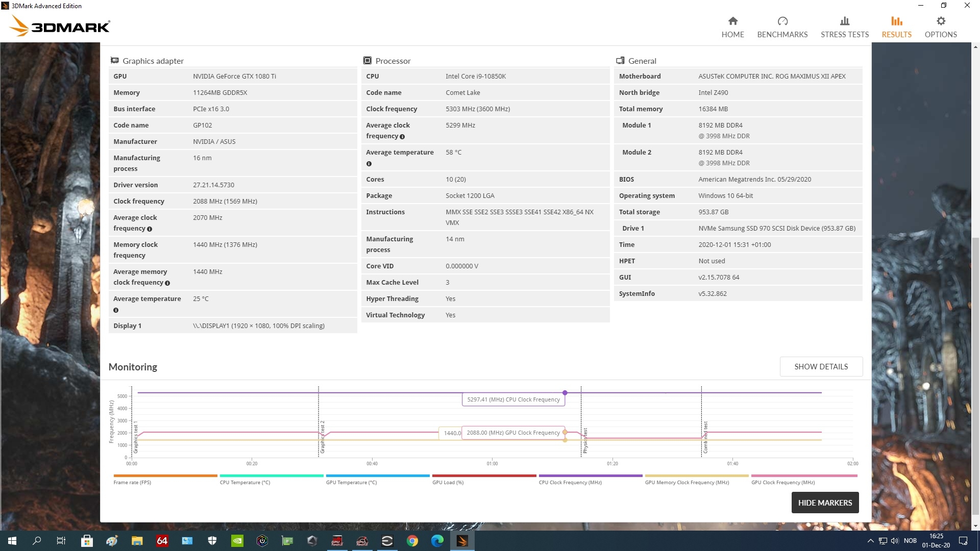Viewport: 980px width, 551px height.
Task: Open Google Chrome from taskbar
Action: point(412,541)
